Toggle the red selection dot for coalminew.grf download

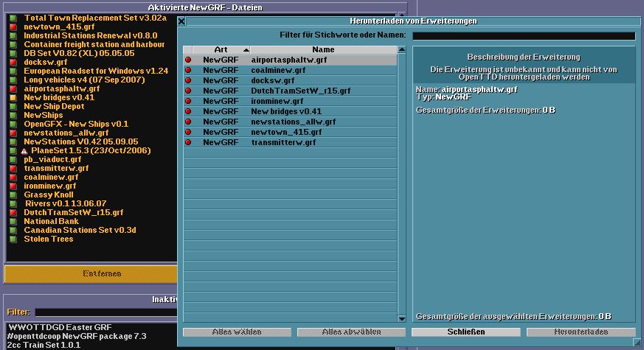point(188,70)
